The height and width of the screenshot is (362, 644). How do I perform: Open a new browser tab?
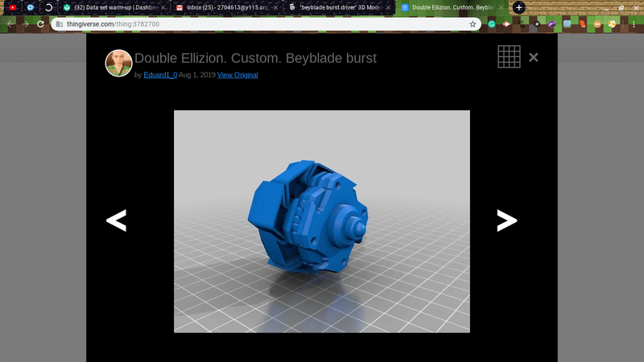click(x=519, y=7)
